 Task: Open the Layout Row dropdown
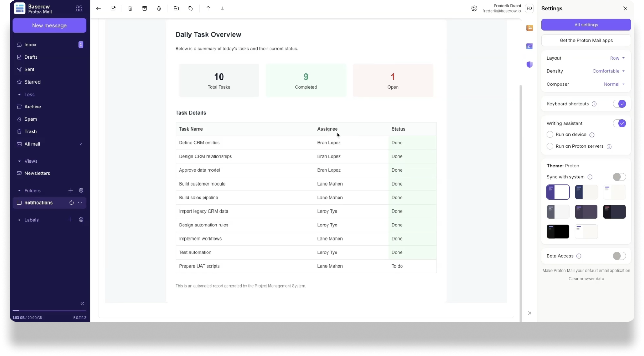[617, 58]
